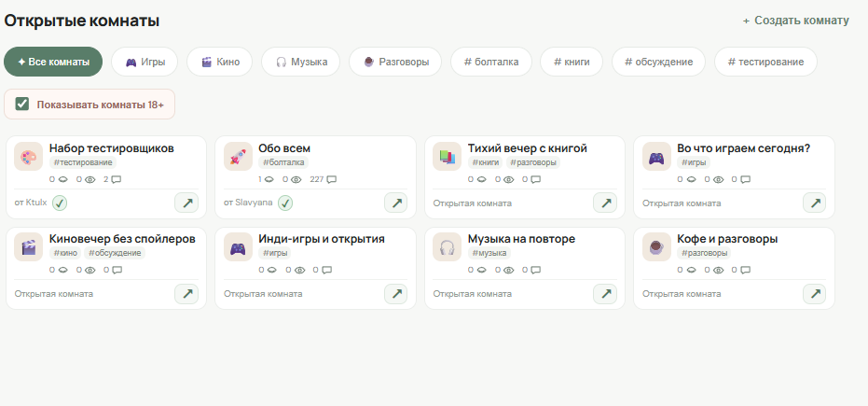The height and width of the screenshot is (406, 868).
Task: Click the books avatar of Тихий вечер с книгой
Action: pos(448,157)
